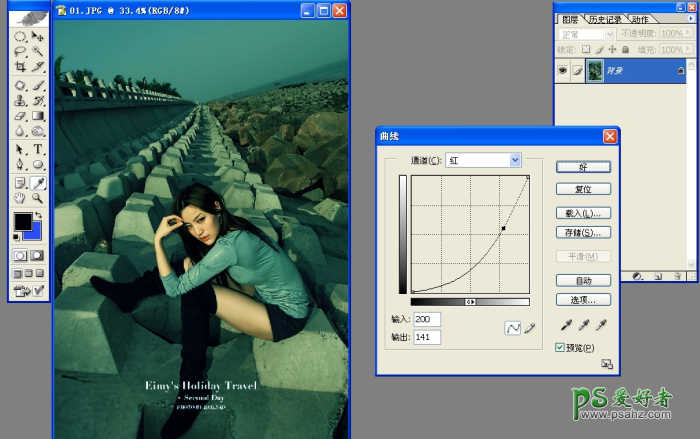Pick the Zoom magnifier tool
The width and height of the screenshot is (700, 439).
tap(39, 199)
